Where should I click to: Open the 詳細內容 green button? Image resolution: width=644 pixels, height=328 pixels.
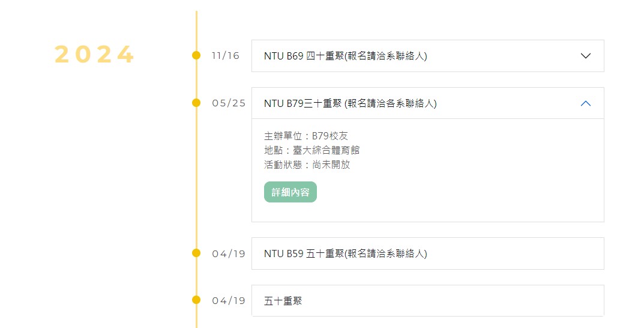point(290,192)
